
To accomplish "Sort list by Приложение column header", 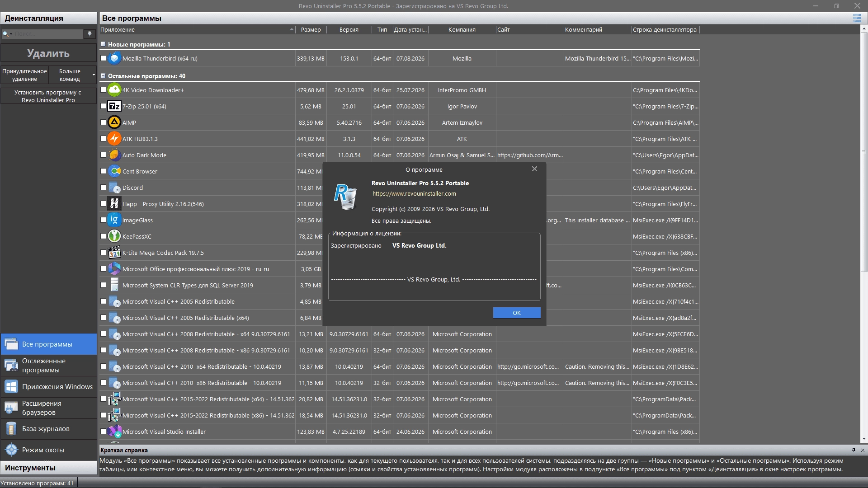I will [x=197, y=30].
